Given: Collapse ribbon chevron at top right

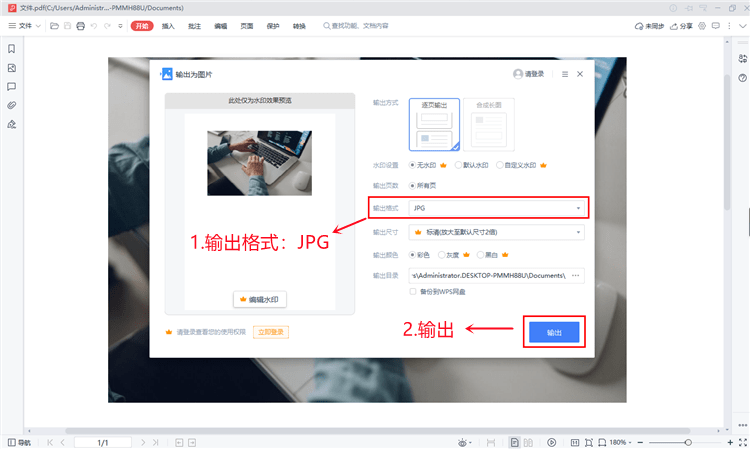Looking at the screenshot, I should click(x=743, y=26).
